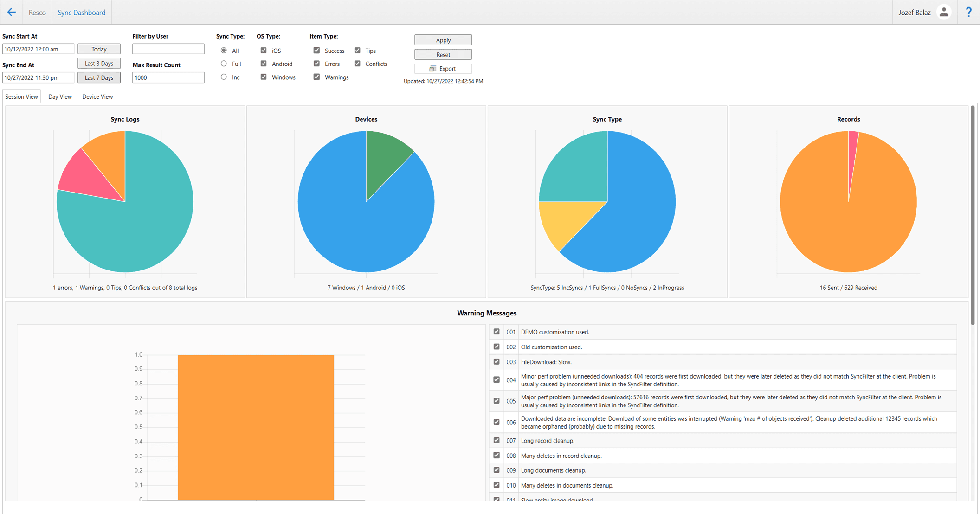Screen dimensions: 980x514
Task: Toggle the iOS OS type checkbox
Action: (263, 50)
